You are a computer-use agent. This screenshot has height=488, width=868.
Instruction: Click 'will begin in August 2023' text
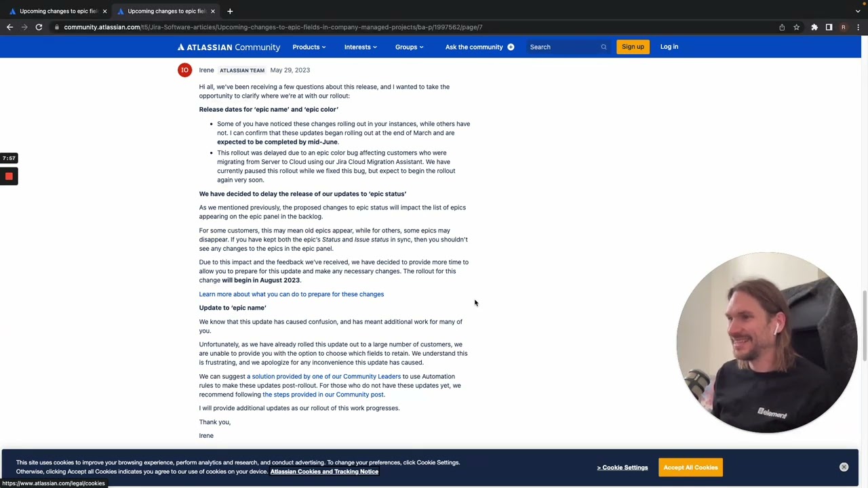point(260,280)
